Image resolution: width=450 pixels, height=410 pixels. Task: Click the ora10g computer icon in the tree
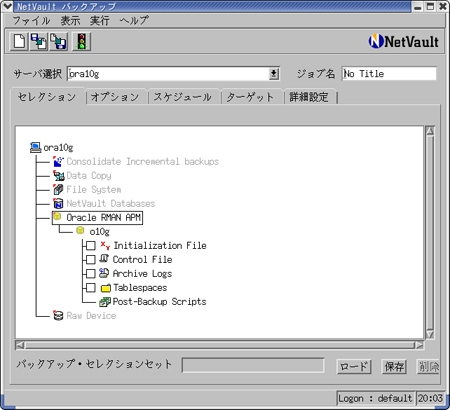(x=35, y=147)
